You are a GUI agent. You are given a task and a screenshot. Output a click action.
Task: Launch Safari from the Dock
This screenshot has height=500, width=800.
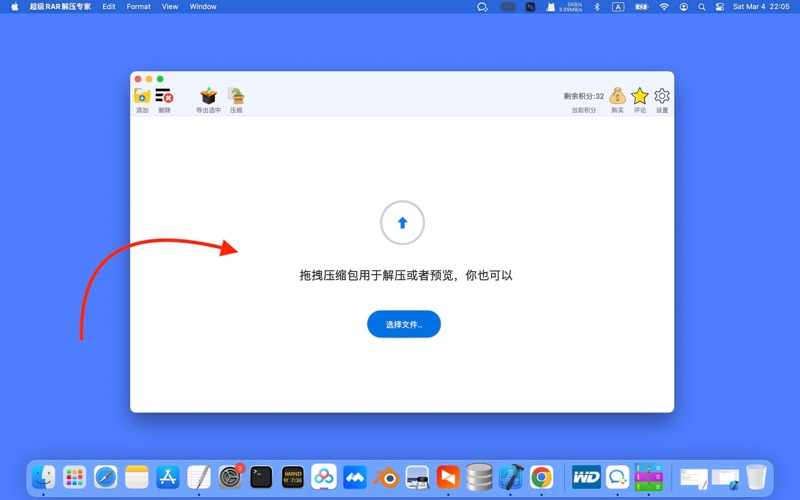point(106,477)
